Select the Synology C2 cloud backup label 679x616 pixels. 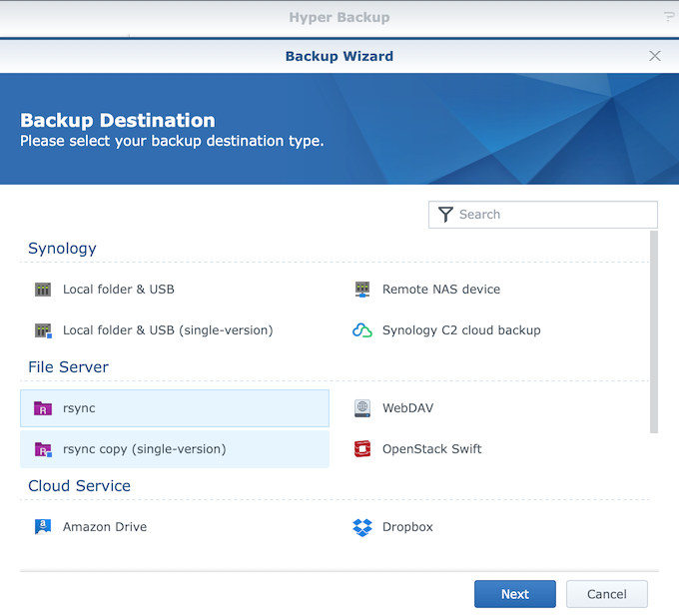pos(461,330)
